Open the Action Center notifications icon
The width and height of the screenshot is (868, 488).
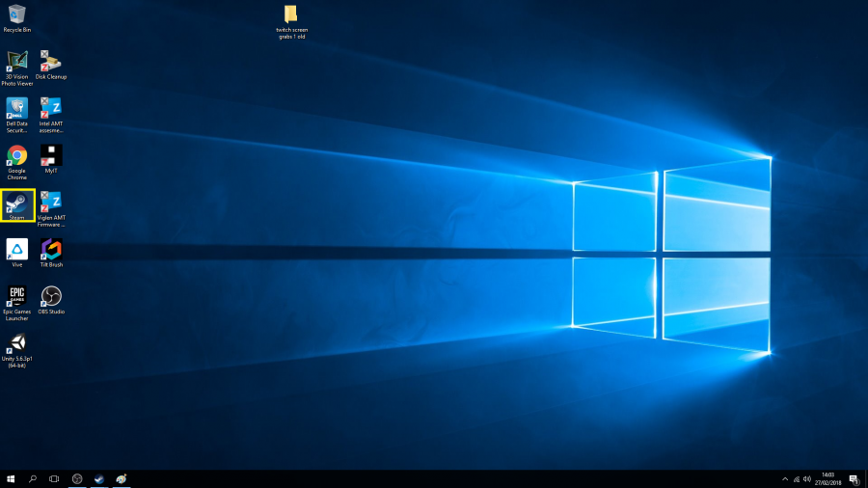854,479
